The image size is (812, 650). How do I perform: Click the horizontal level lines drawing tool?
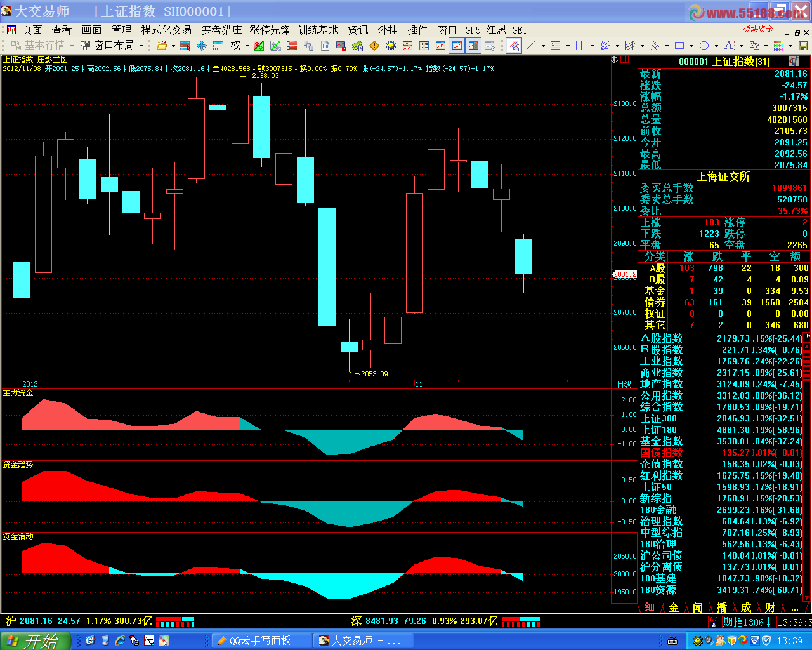556,46
